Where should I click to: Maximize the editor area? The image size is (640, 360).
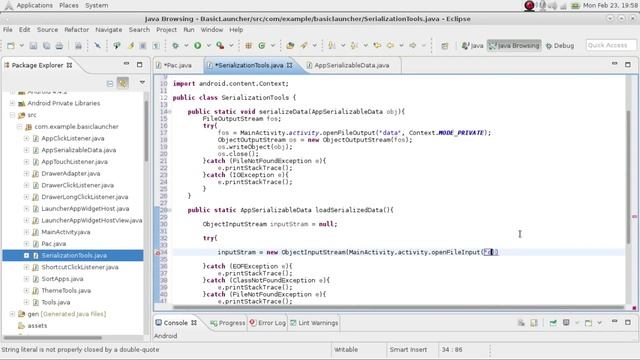(x=628, y=64)
